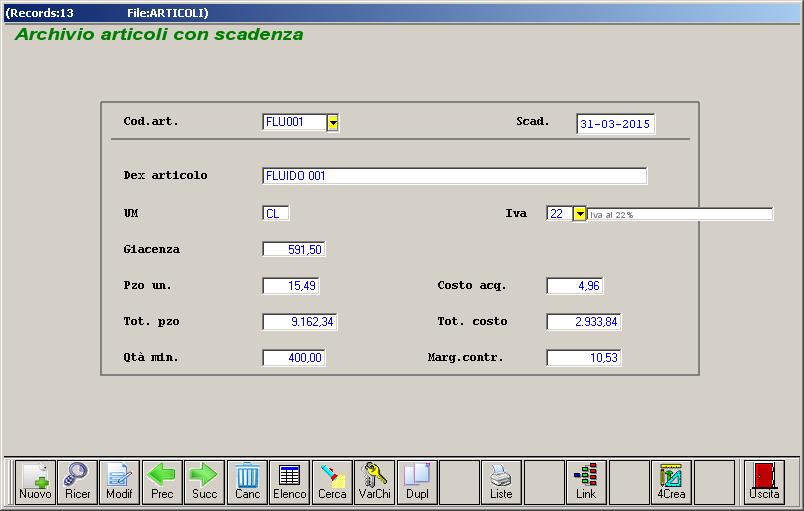Edit the record using Modif

[x=119, y=482]
